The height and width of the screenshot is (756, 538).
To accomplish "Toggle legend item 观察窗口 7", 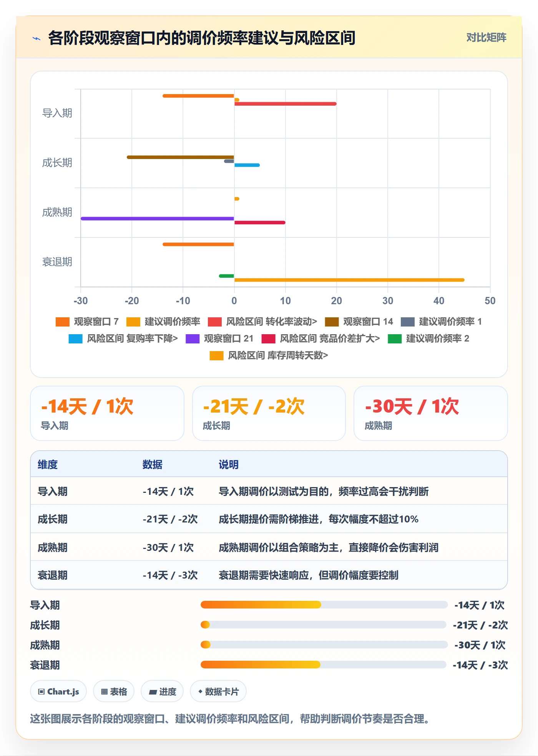I will [87, 322].
